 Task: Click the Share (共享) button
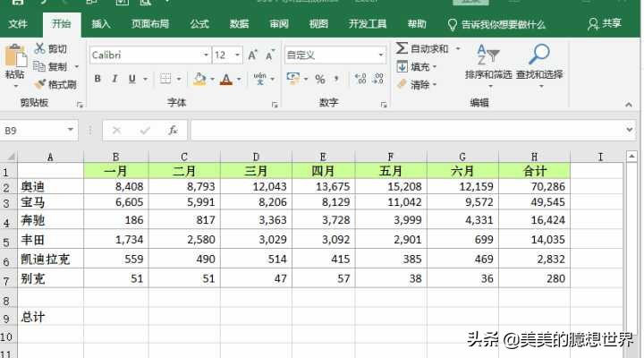pyautogui.click(x=604, y=24)
